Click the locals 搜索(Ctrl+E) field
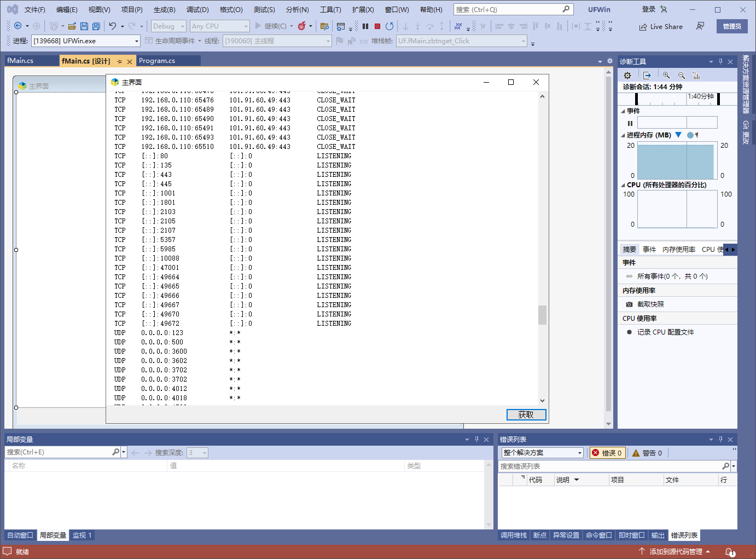This screenshot has height=559, width=756. click(59, 452)
